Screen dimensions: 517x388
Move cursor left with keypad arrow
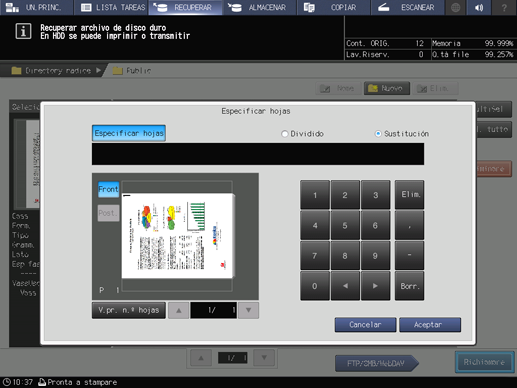[x=345, y=286]
